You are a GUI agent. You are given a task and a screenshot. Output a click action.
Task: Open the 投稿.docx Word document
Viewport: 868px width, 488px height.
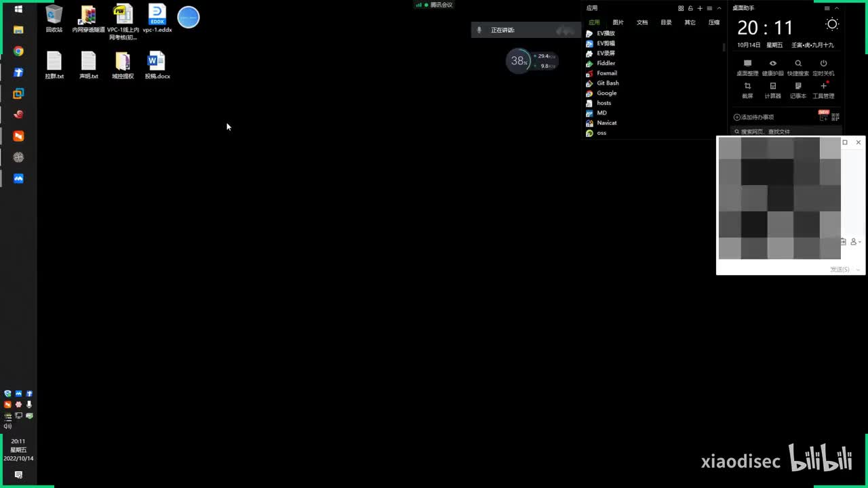pos(157,65)
